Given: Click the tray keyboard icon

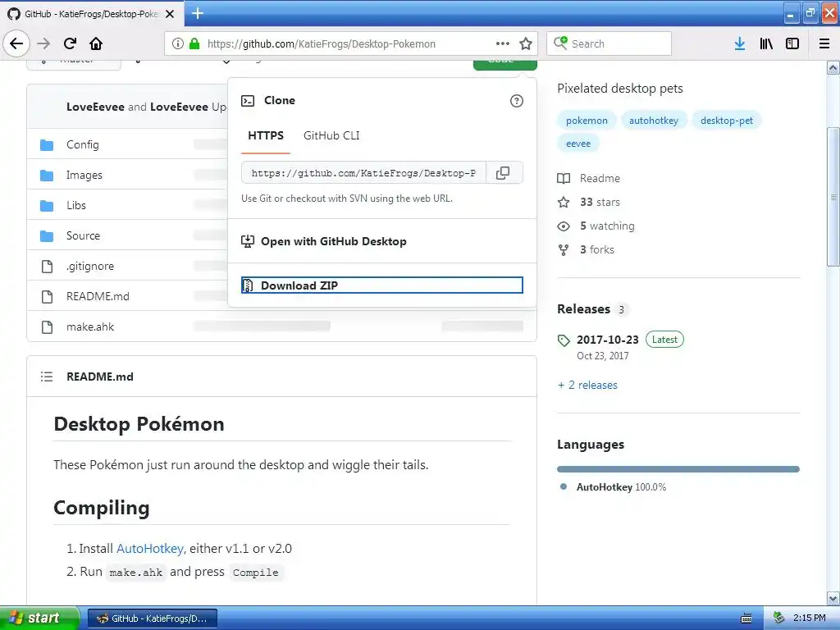Looking at the screenshot, I should (x=746, y=618).
